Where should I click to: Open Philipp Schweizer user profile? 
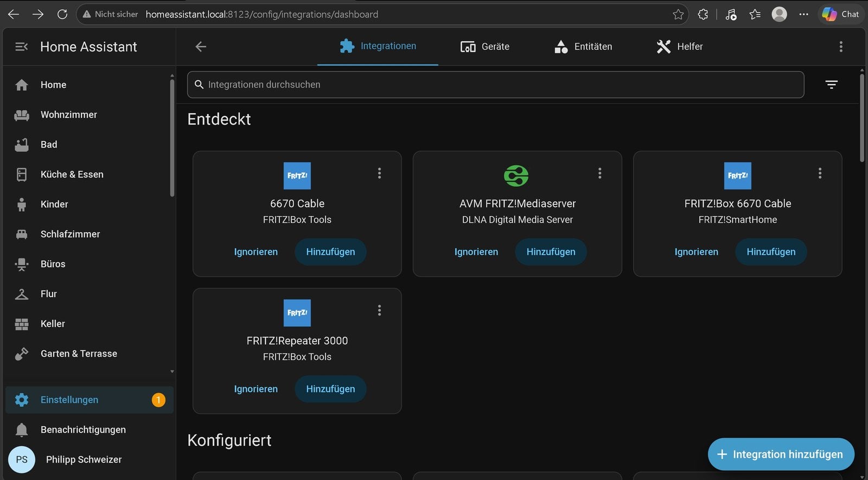click(x=90, y=459)
